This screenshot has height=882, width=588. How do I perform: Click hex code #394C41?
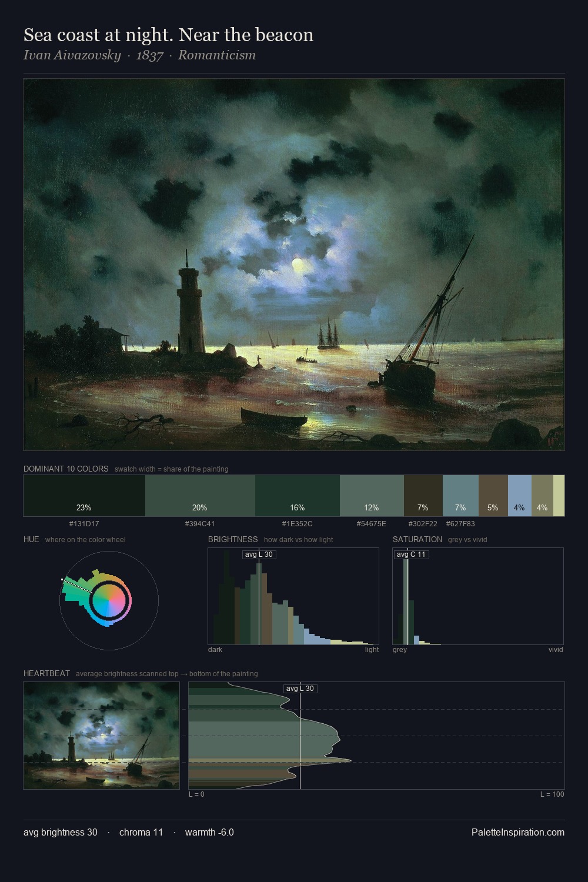[200, 523]
